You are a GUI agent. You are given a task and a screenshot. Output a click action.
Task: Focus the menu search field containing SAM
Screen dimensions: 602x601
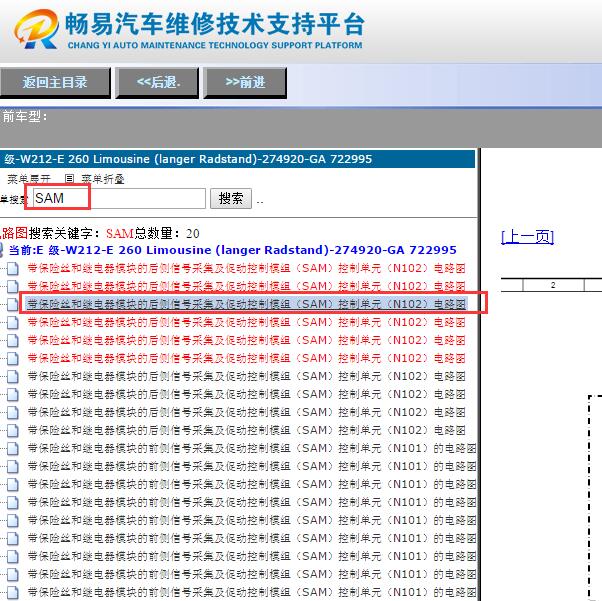pos(119,199)
